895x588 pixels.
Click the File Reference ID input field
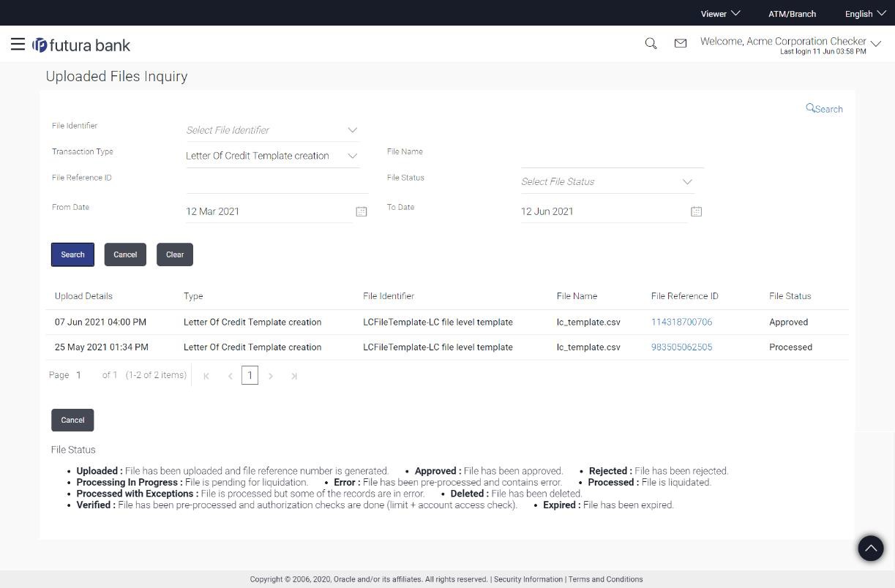[x=277, y=181]
